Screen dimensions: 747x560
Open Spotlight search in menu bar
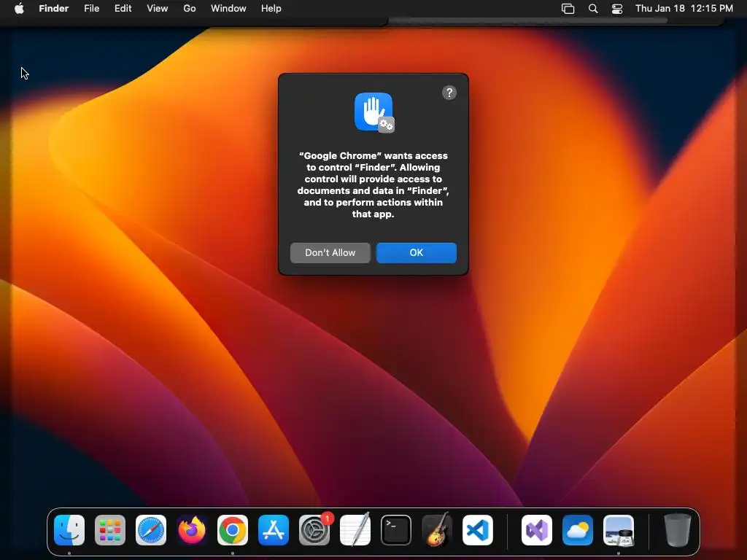point(592,9)
